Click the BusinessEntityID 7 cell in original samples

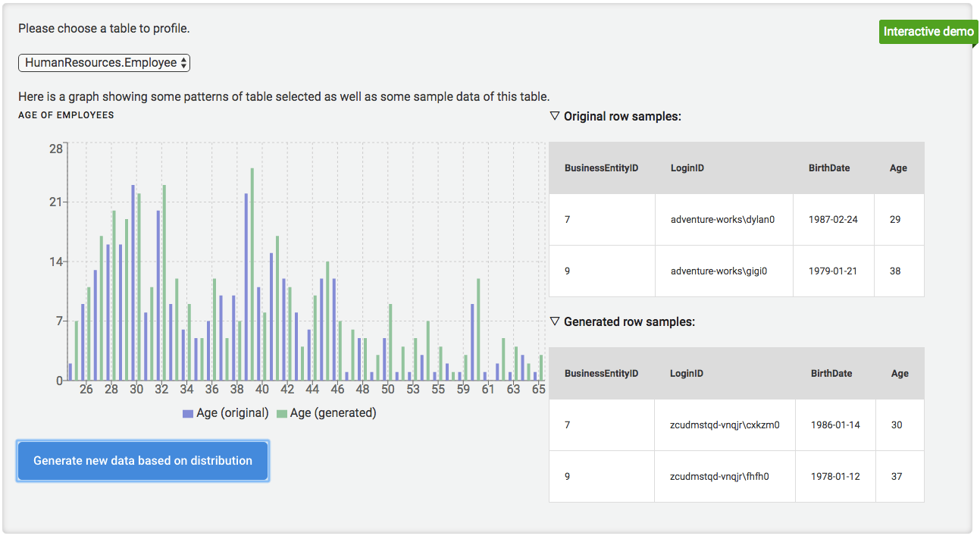tap(602, 220)
